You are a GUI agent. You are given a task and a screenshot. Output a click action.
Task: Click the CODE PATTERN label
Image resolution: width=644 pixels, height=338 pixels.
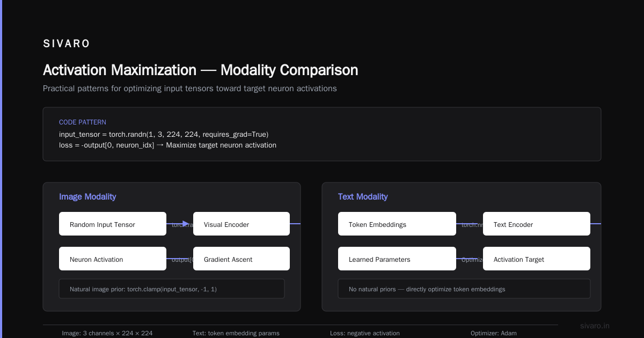83,122
